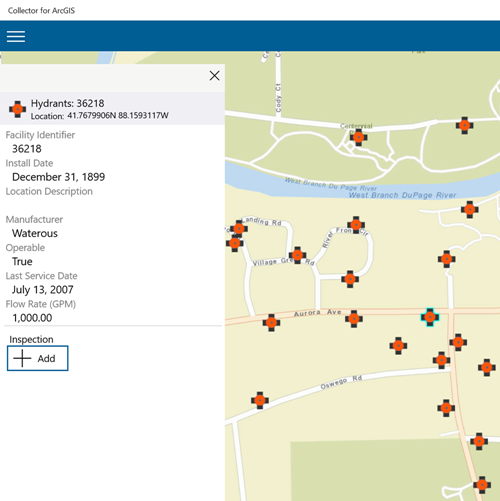The width and height of the screenshot is (500, 501).
Task: Select the hydrant marker on River Front Cir
Action: pos(356,225)
